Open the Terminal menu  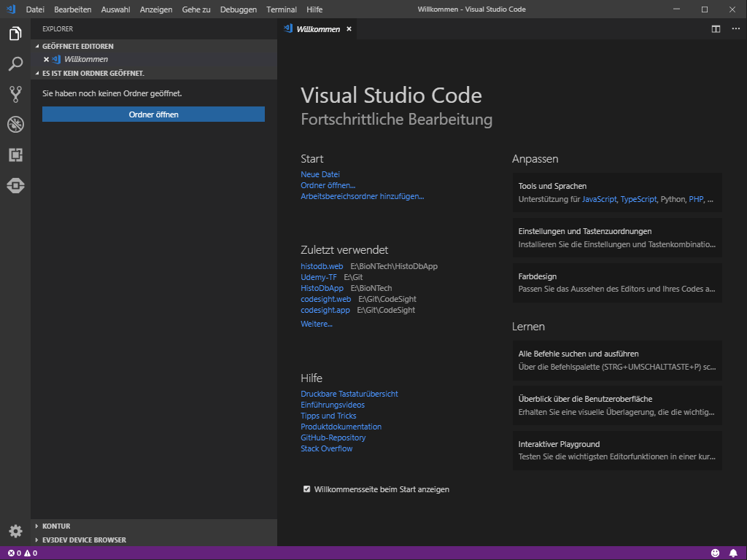tap(281, 9)
